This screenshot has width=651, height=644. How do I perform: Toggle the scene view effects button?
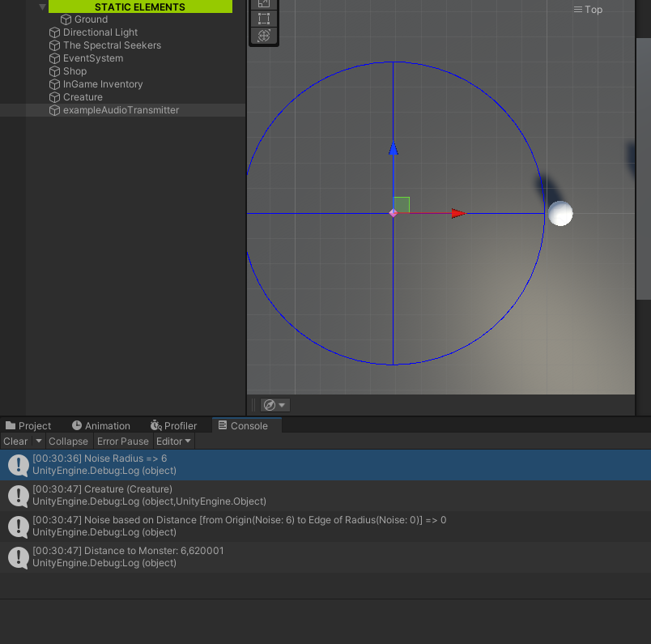point(269,404)
